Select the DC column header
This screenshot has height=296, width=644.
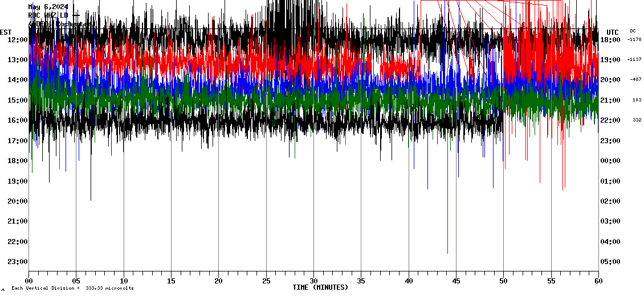[x=633, y=31]
